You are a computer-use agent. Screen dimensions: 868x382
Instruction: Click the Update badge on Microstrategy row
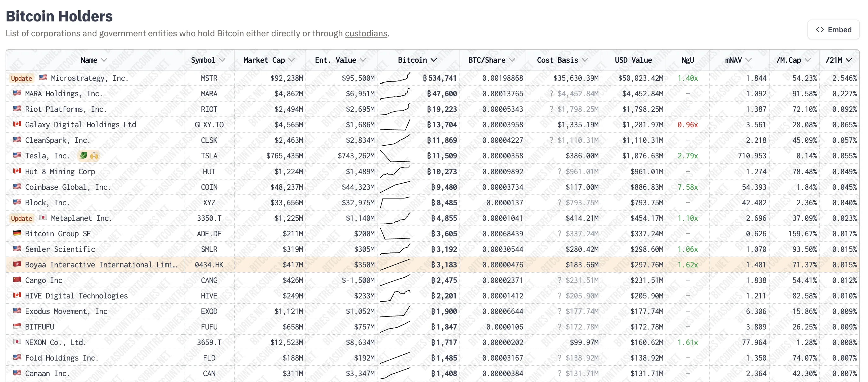coord(21,78)
